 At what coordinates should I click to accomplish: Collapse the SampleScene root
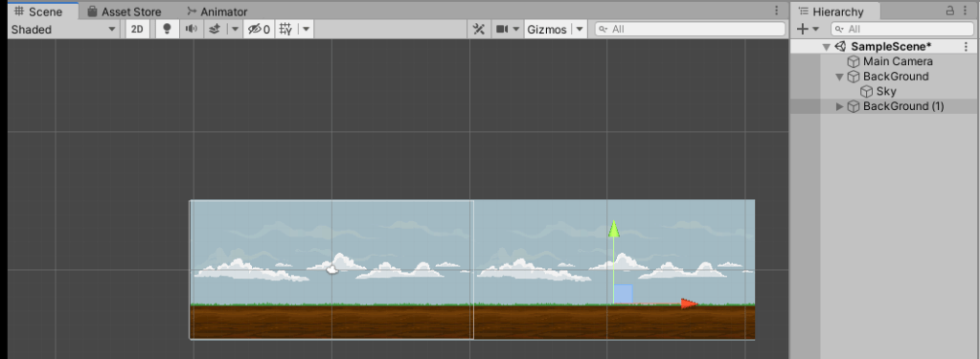click(827, 47)
